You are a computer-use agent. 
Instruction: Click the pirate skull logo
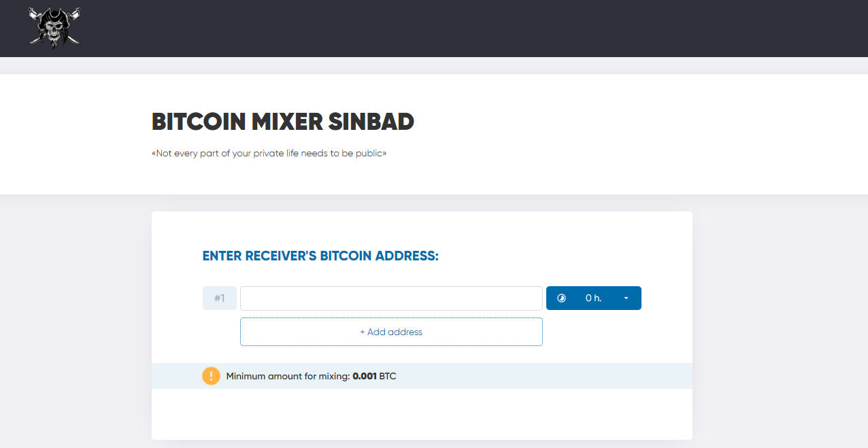tap(54, 28)
